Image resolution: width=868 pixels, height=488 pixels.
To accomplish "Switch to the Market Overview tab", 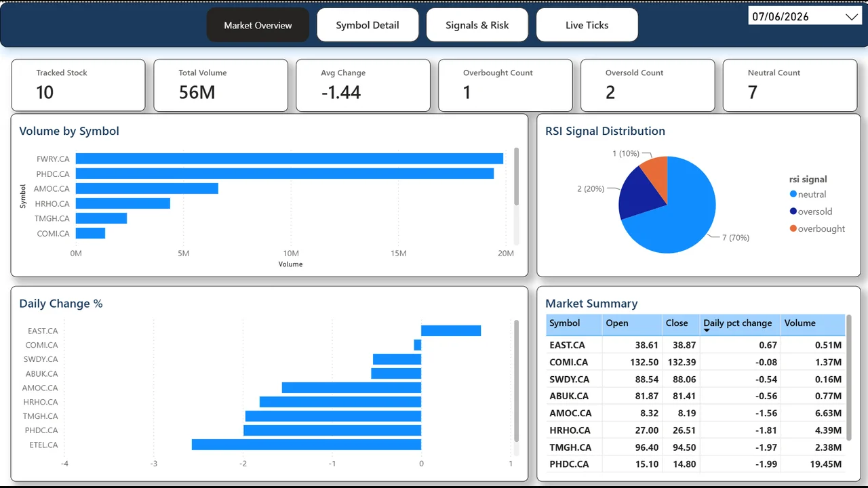I will [258, 25].
